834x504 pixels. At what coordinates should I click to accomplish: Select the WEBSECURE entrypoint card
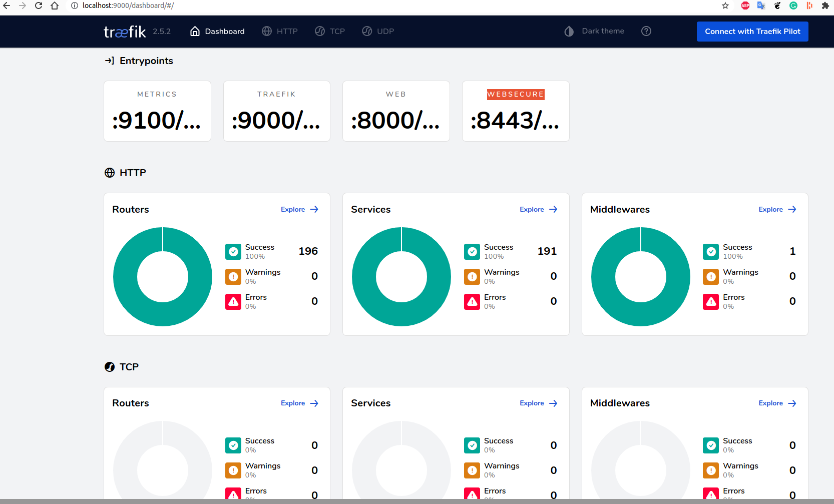[516, 111]
